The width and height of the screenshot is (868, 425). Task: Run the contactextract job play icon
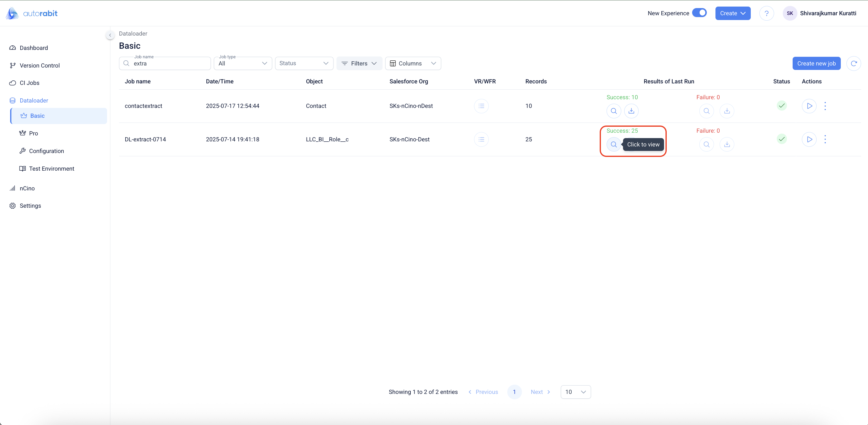(x=809, y=106)
